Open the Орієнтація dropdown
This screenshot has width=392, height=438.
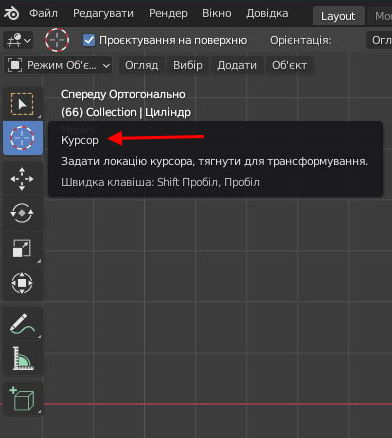[x=379, y=40]
